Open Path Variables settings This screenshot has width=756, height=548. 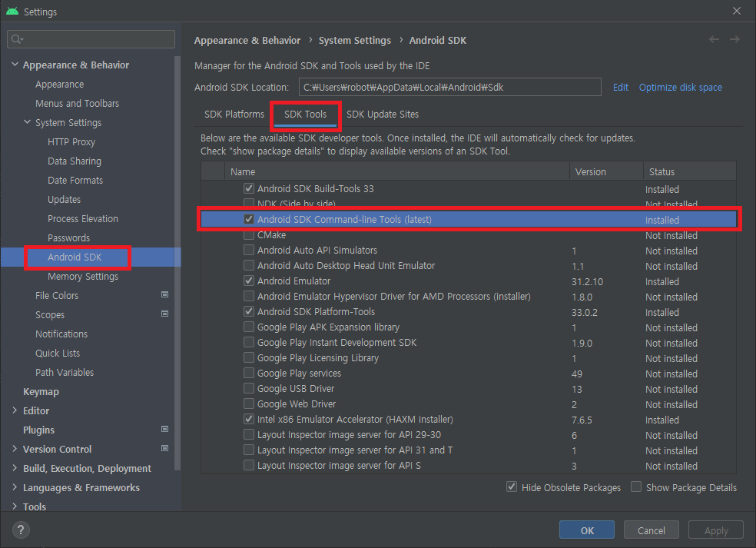point(65,373)
